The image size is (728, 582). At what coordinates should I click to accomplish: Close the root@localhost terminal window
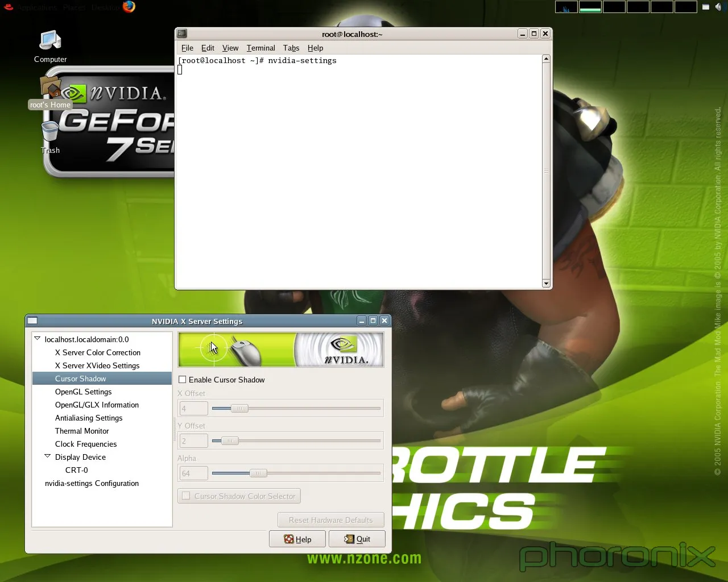click(545, 34)
